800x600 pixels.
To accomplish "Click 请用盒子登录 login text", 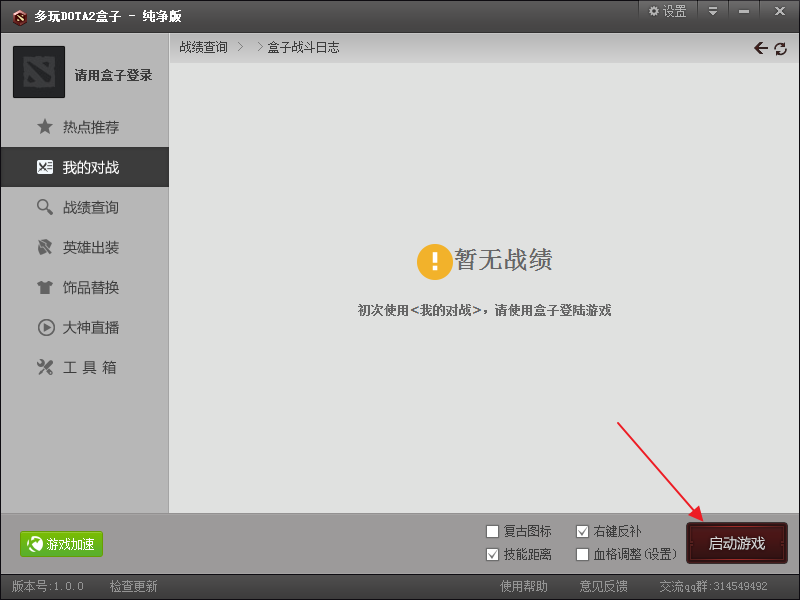I will tap(113, 76).
